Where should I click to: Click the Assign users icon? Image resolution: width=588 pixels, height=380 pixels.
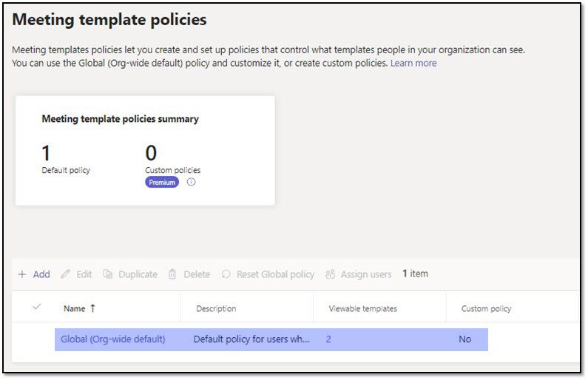331,274
